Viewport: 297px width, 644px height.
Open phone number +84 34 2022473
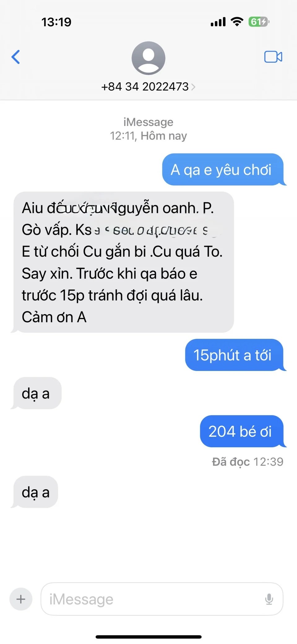145,87
